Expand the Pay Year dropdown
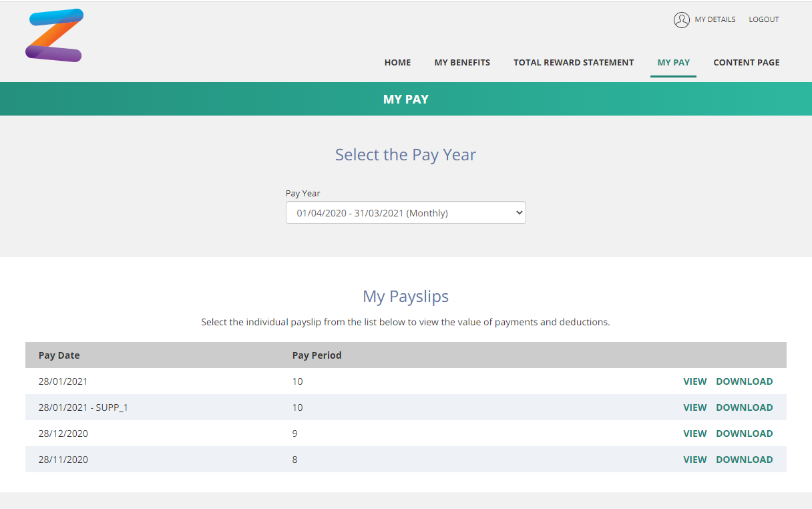 pos(406,213)
